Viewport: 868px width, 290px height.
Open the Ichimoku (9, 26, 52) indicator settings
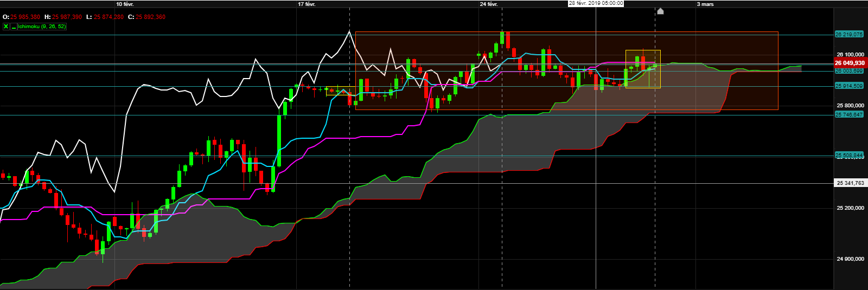[42, 26]
